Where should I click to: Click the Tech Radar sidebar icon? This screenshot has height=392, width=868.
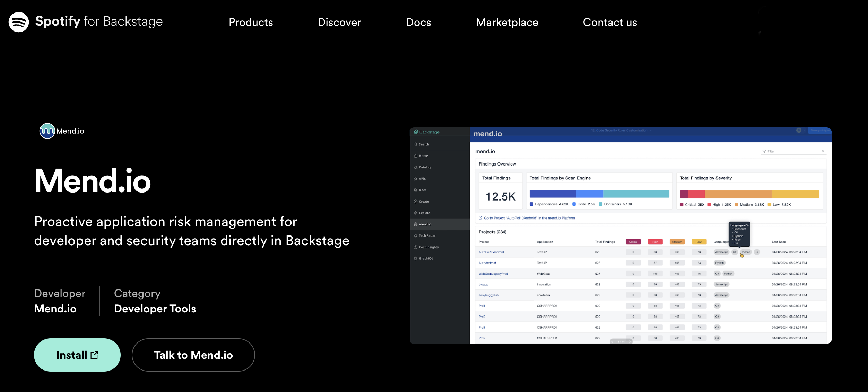click(415, 236)
